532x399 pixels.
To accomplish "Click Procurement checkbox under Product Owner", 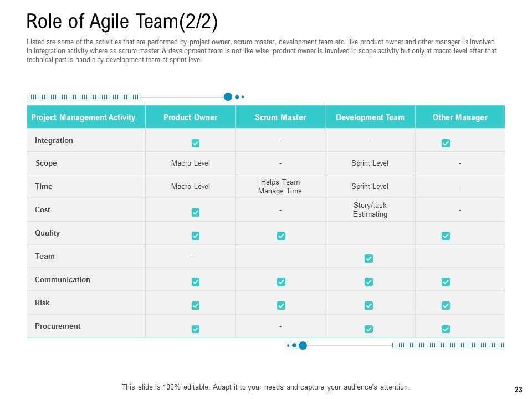I will click(x=196, y=329).
